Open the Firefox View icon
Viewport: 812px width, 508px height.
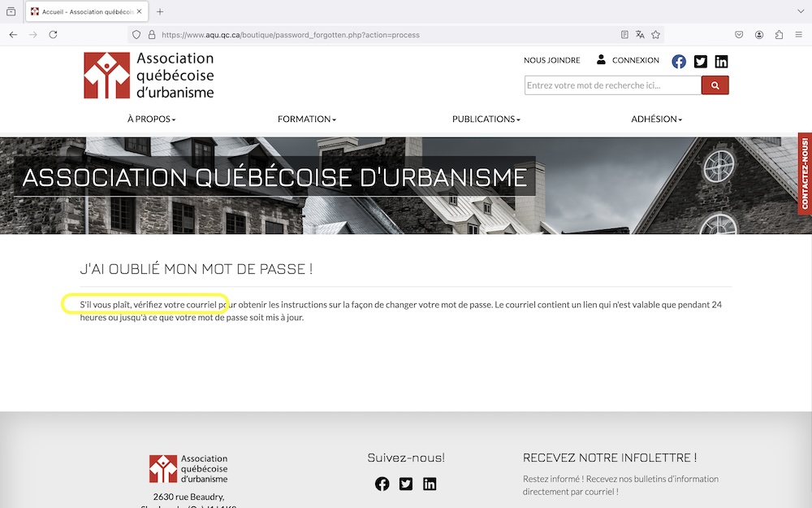pyautogui.click(x=11, y=11)
